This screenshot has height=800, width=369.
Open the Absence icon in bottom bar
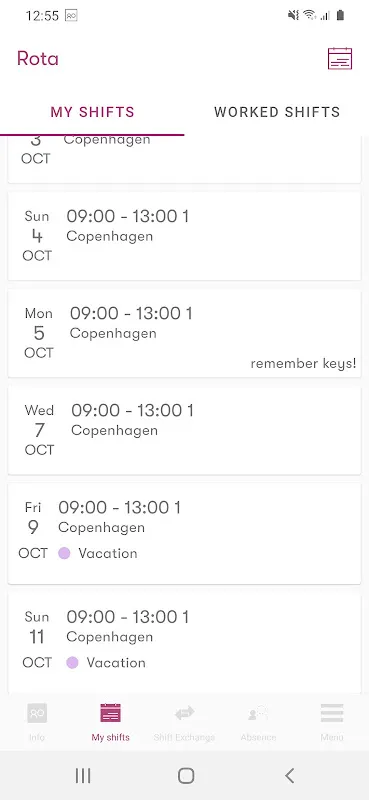click(x=258, y=713)
